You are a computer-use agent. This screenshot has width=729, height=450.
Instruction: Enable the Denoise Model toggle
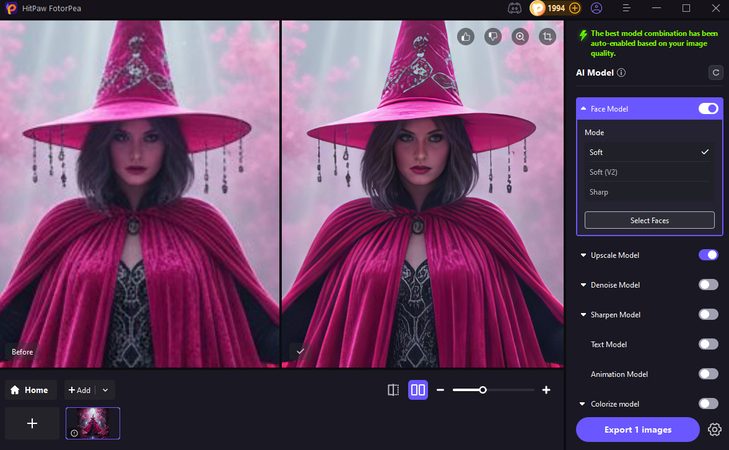click(x=708, y=285)
